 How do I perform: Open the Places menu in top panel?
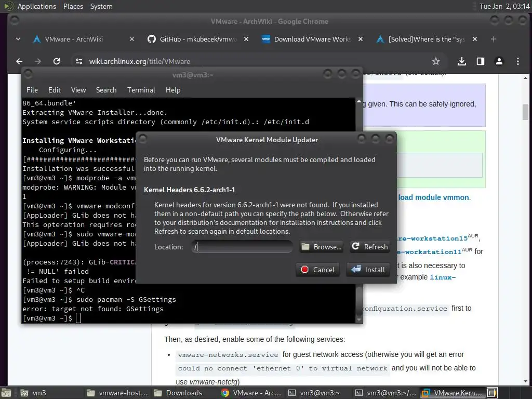coord(73,6)
